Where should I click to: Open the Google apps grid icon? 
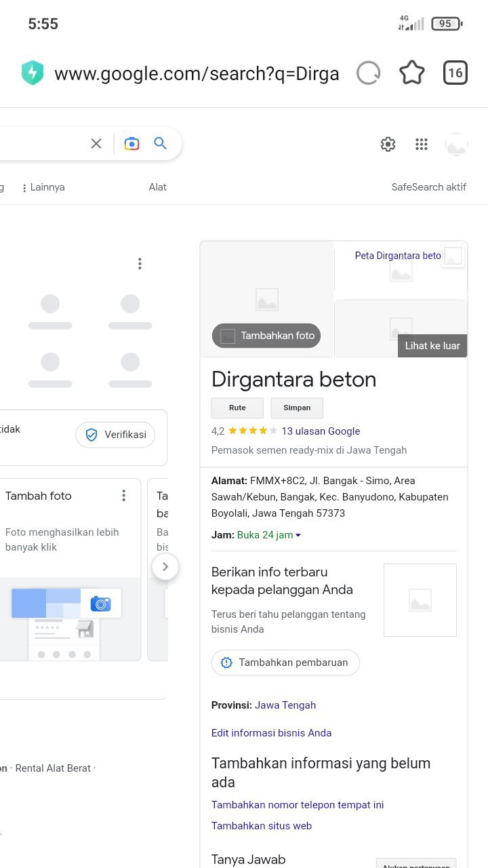click(422, 144)
